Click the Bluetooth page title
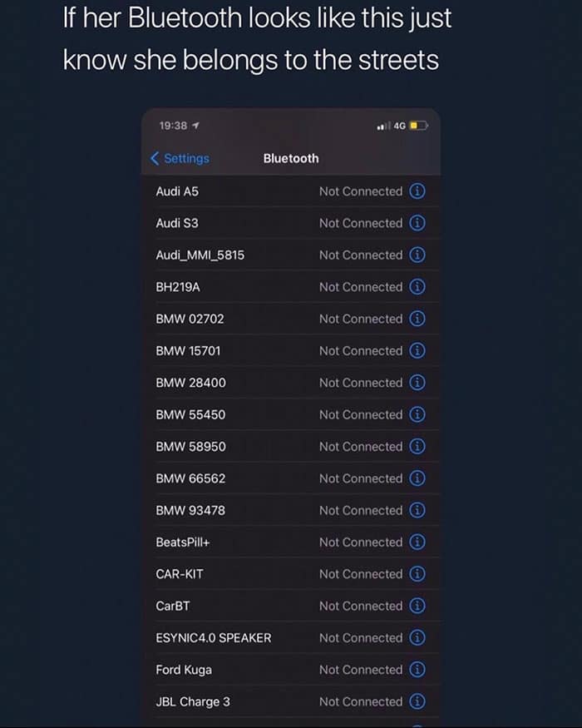 (x=291, y=158)
